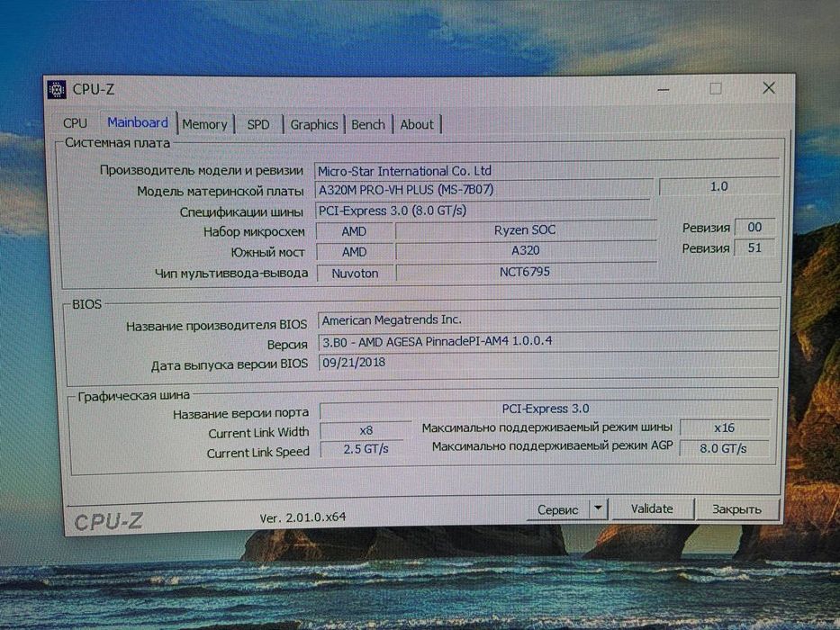This screenshot has height=630, width=840.
Task: Open the Memory tab
Action: click(x=204, y=124)
